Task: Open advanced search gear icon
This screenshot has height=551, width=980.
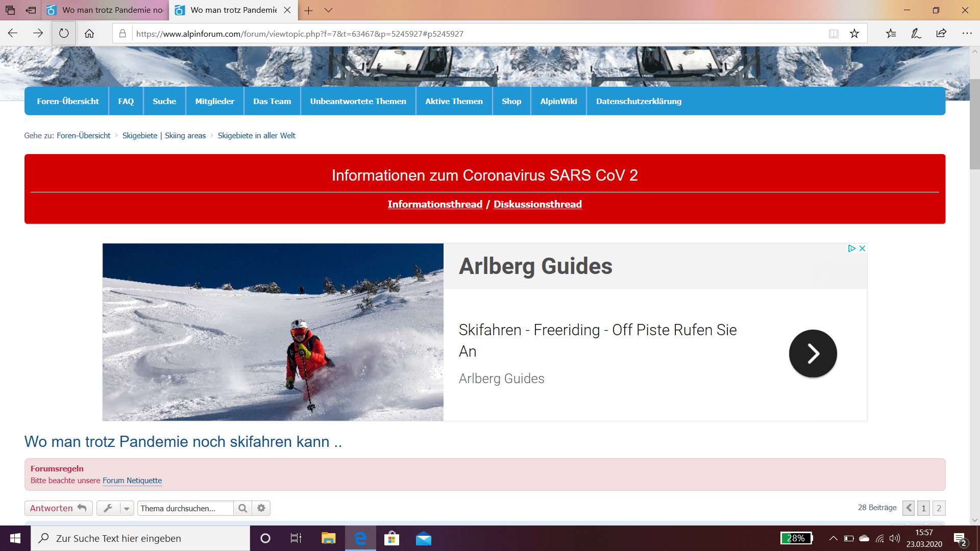Action: tap(261, 508)
